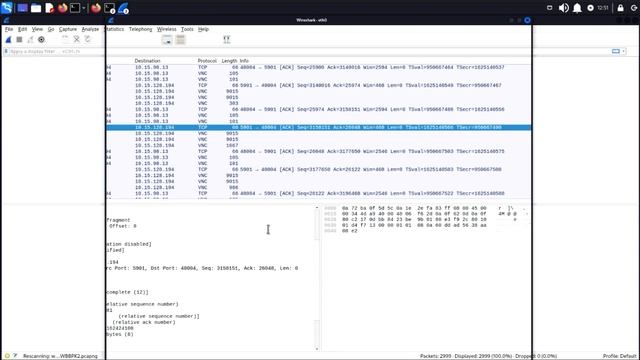640x360 pixels.
Task: Switch to the Wireshark taskbar window button
Action: [124, 8]
